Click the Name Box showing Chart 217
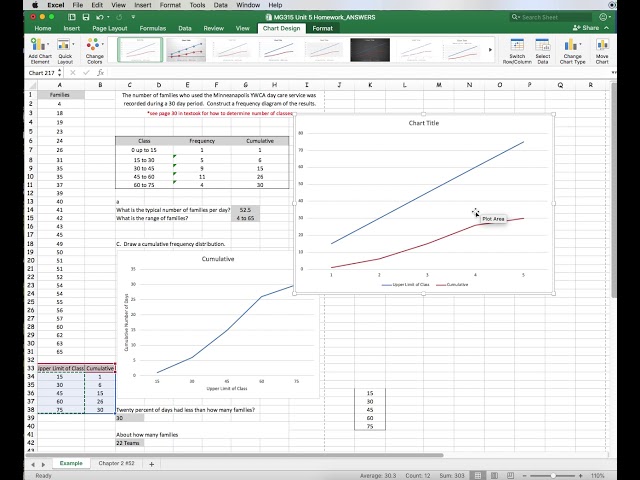Image resolution: width=640 pixels, height=480 pixels. 41,73
